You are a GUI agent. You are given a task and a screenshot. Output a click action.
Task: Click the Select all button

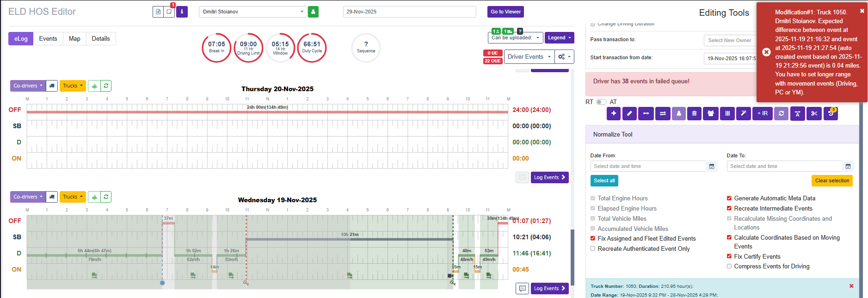(x=604, y=180)
